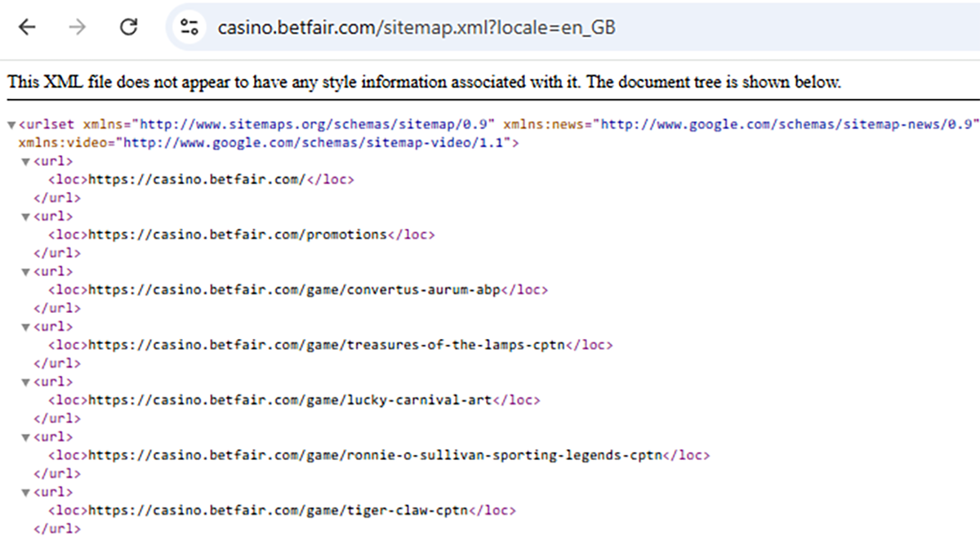Click the XML style information notice text
The image size is (980, 536).
[424, 83]
